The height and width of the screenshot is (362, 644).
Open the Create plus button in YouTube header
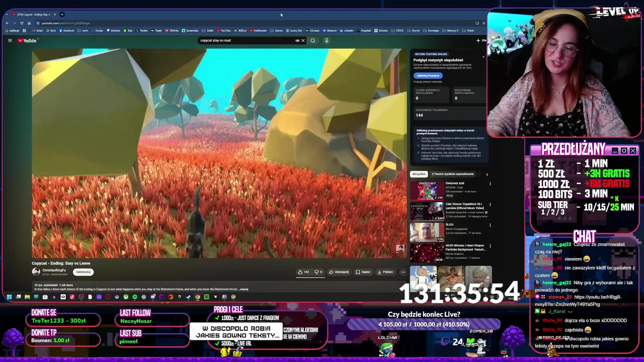478,40
